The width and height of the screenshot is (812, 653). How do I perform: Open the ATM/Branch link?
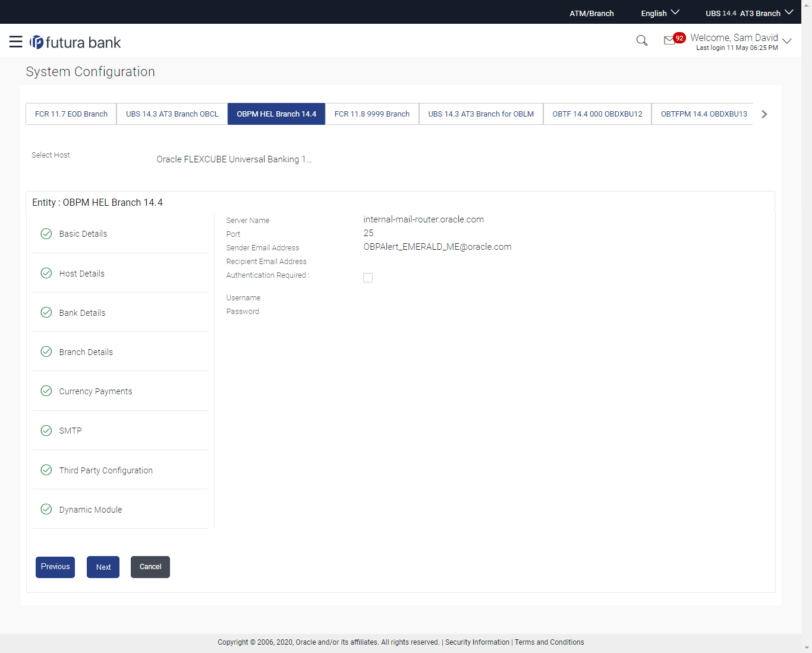click(x=591, y=14)
